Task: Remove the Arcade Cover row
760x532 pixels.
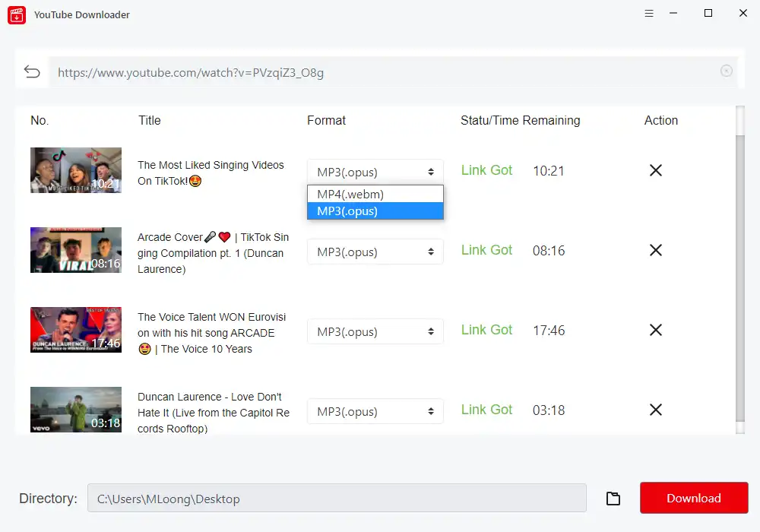Action: [x=655, y=250]
